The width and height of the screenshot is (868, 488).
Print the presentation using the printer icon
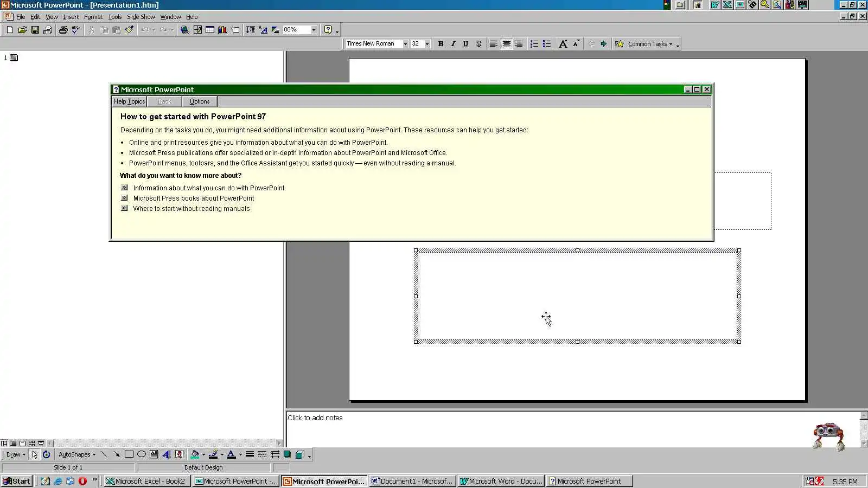[x=63, y=30]
